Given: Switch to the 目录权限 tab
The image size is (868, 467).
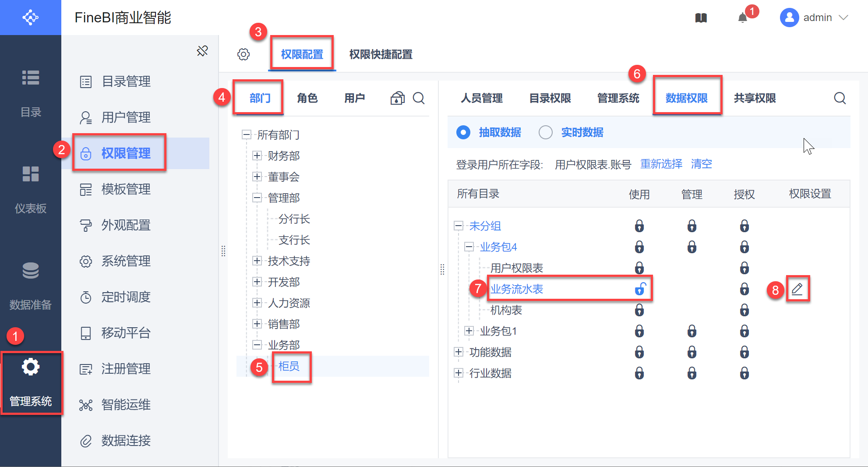Looking at the screenshot, I should click(x=550, y=98).
